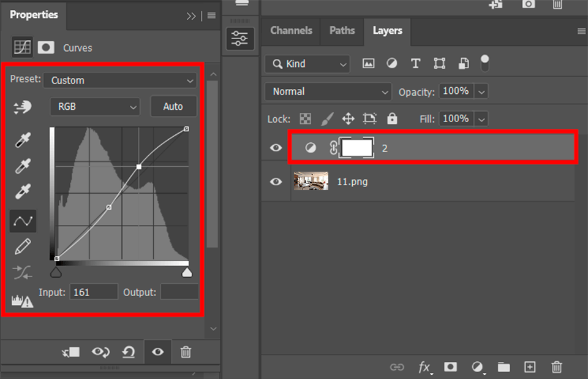
Task: Add layer mask in Layers panel
Action: click(x=450, y=367)
